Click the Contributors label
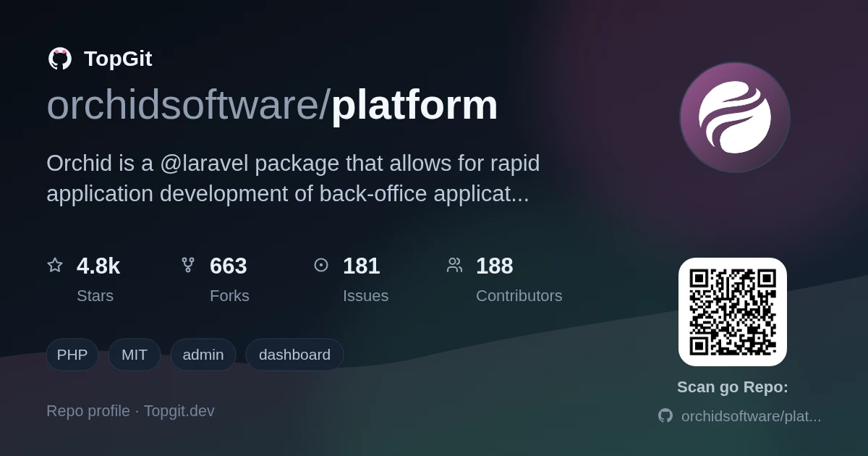The height and width of the screenshot is (456, 868). pos(519,295)
